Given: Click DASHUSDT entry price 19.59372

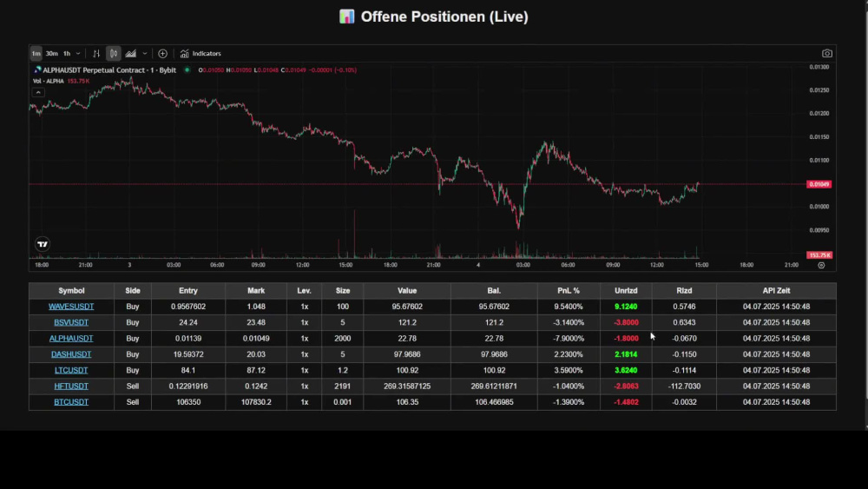Looking at the screenshot, I should pos(188,354).
